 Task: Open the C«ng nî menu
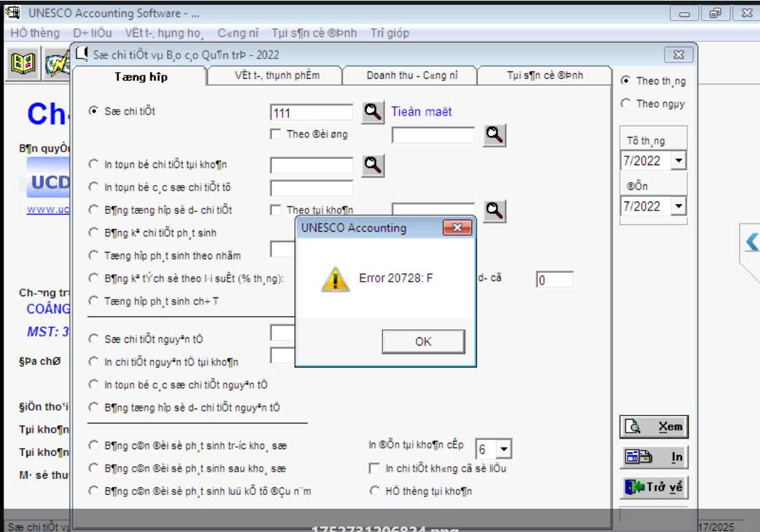(x=238, y=33)
